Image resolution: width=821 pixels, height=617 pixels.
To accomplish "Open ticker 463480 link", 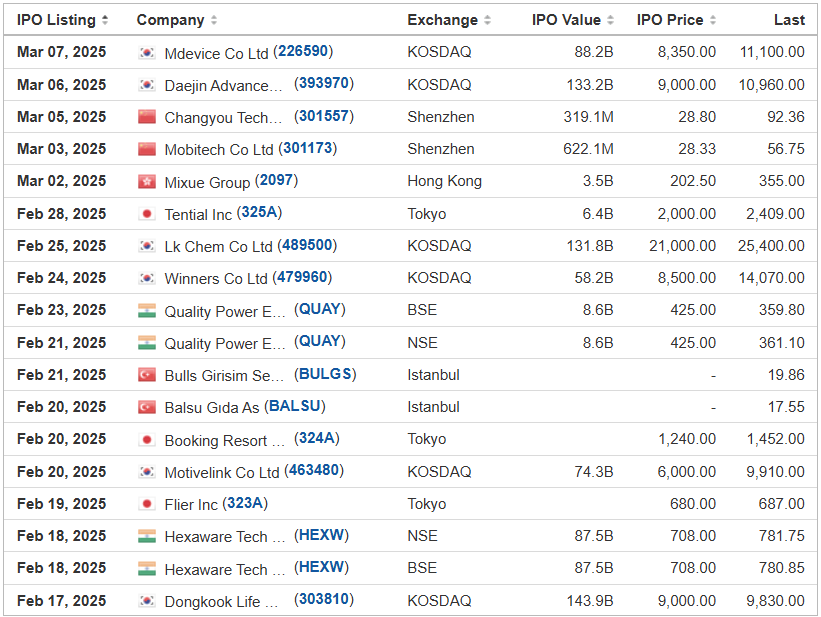I will point(314,470).
